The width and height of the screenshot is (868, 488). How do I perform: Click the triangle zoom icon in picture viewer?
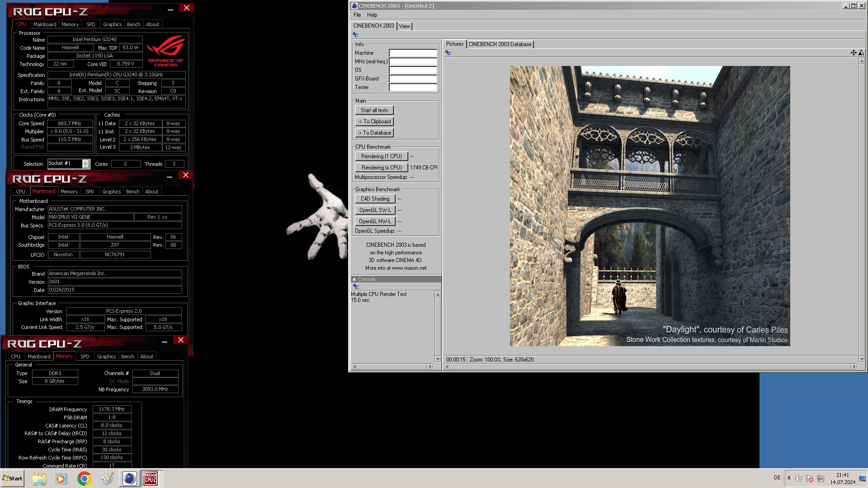(861, 53)
